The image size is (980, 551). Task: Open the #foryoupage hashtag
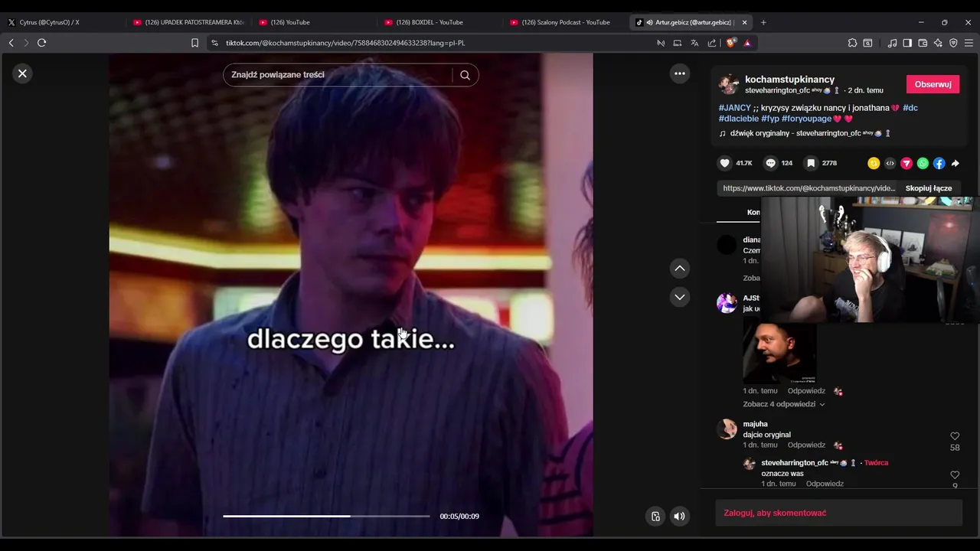[807, 119]
